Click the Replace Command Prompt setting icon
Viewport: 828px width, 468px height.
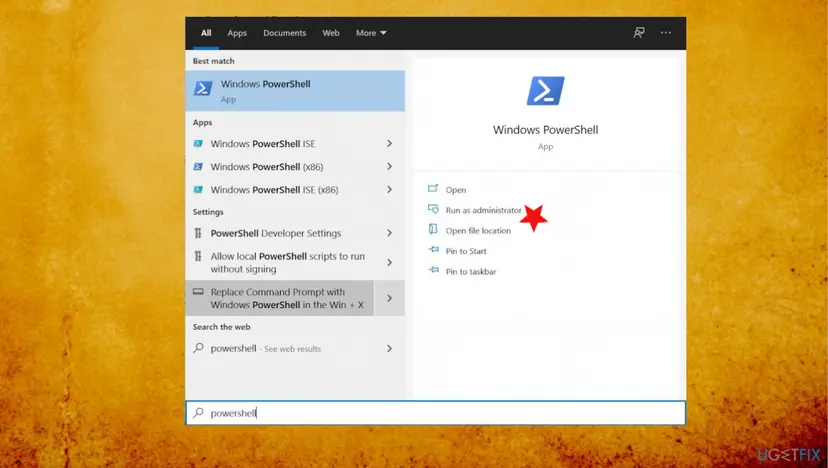[198, 292]
